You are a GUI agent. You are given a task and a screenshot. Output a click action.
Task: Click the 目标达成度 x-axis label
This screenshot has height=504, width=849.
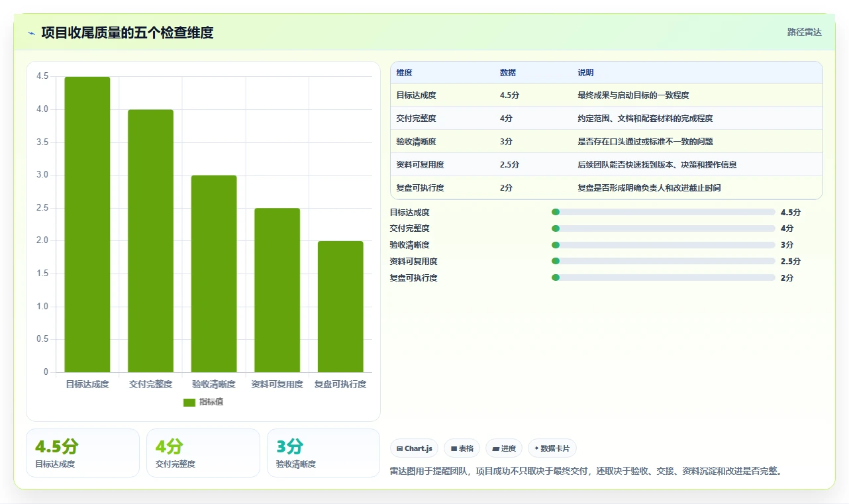point(87,384)
